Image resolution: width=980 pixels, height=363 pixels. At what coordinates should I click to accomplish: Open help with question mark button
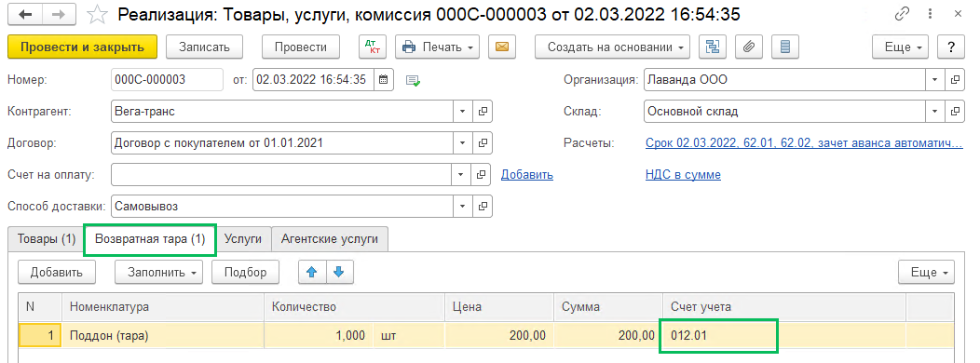[x=952, y=47]
